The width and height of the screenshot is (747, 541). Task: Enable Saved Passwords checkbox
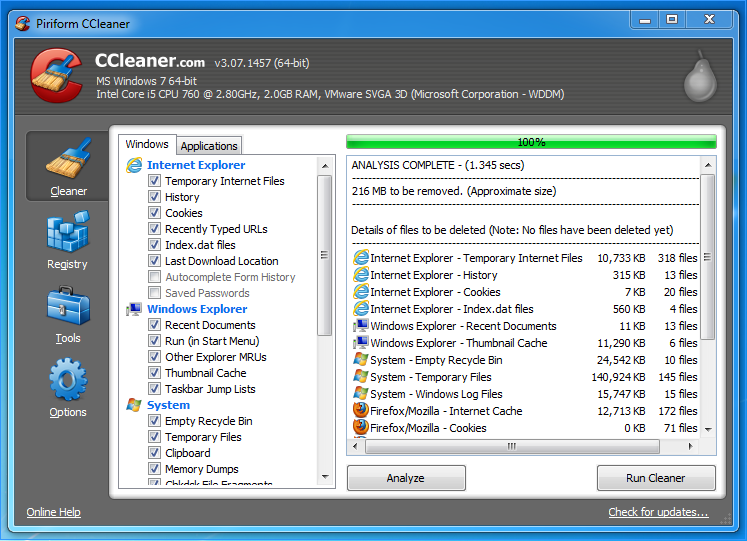coord(154,293)
